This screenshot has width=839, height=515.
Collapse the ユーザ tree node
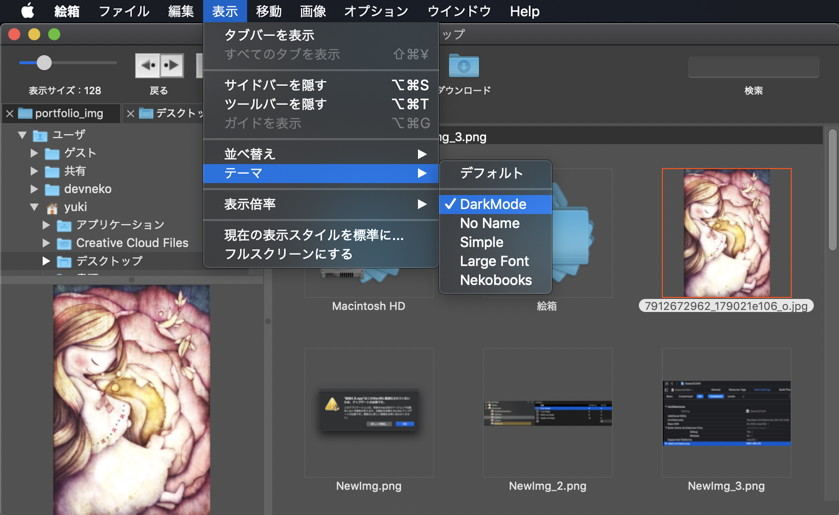[22, 135]
